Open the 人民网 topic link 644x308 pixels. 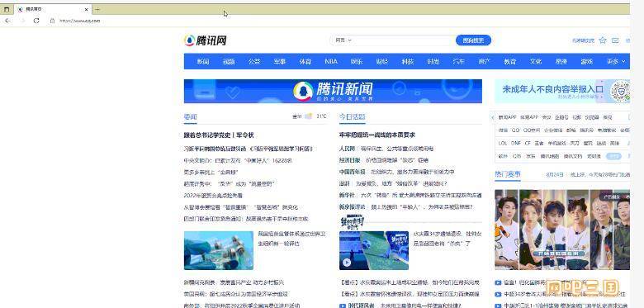click(346, 149)
